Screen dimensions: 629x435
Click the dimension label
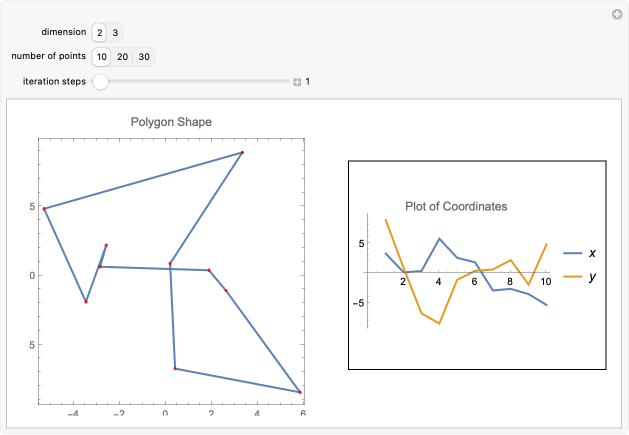point(64,32)
